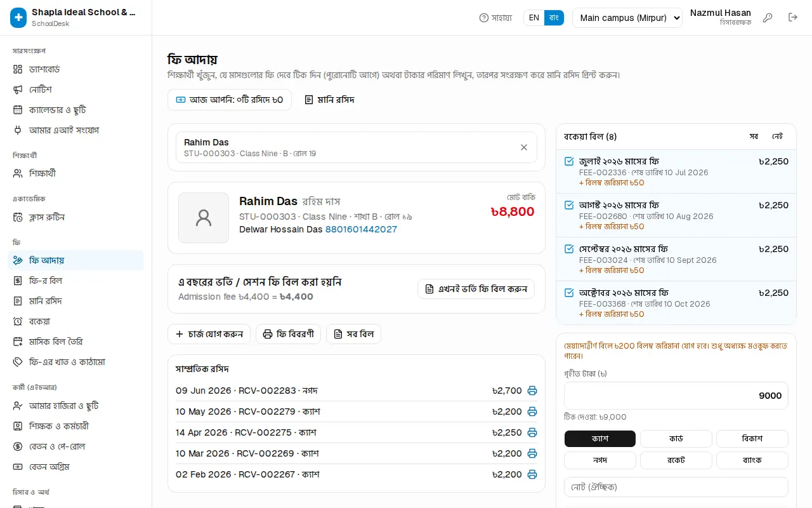Click the logout icon in header
The height and width of the screenshot is (508, 812).
[793, 18]
